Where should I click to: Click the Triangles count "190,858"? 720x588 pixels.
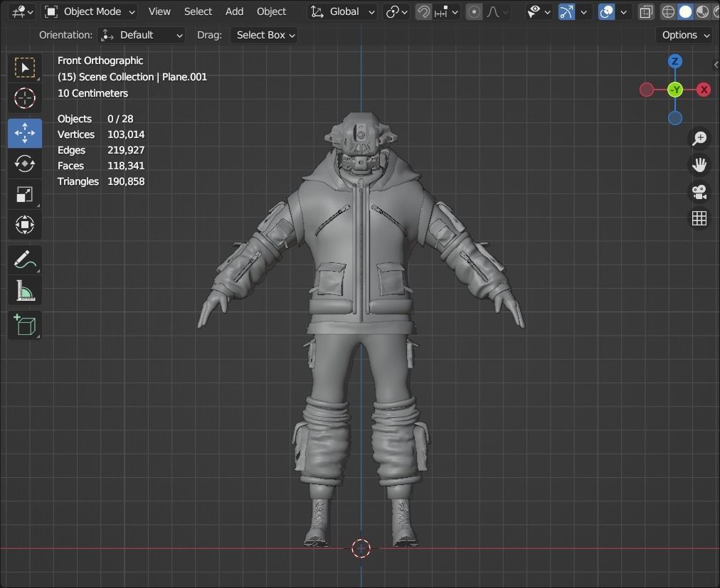point(126,181)
